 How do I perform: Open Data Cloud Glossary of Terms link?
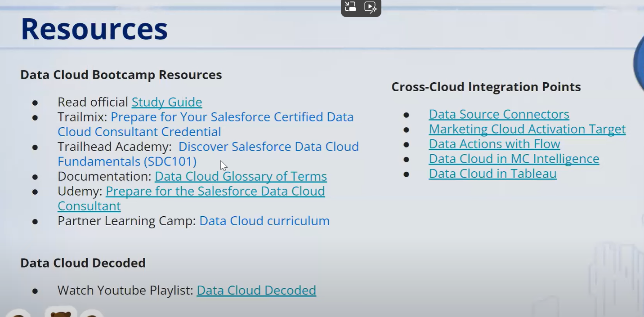click(x=241, y=176)
